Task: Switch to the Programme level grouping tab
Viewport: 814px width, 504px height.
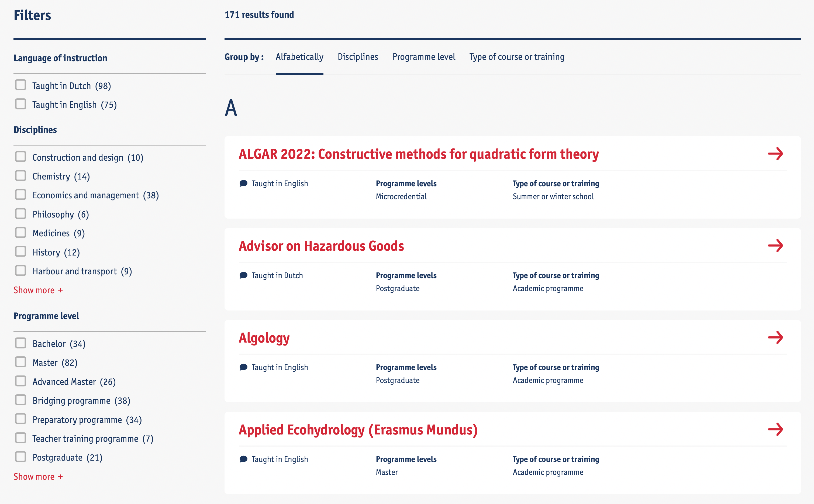Action: (x=424, y=57)
